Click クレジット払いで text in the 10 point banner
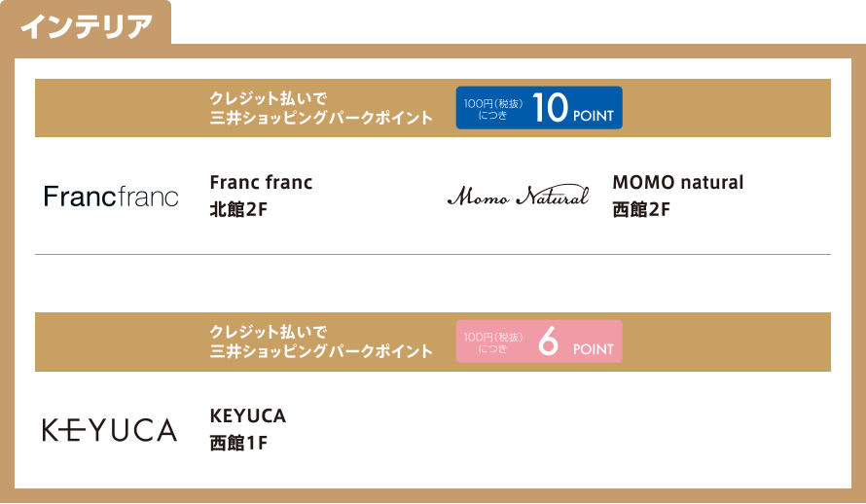The image size is (866, 504). [269, 98]
